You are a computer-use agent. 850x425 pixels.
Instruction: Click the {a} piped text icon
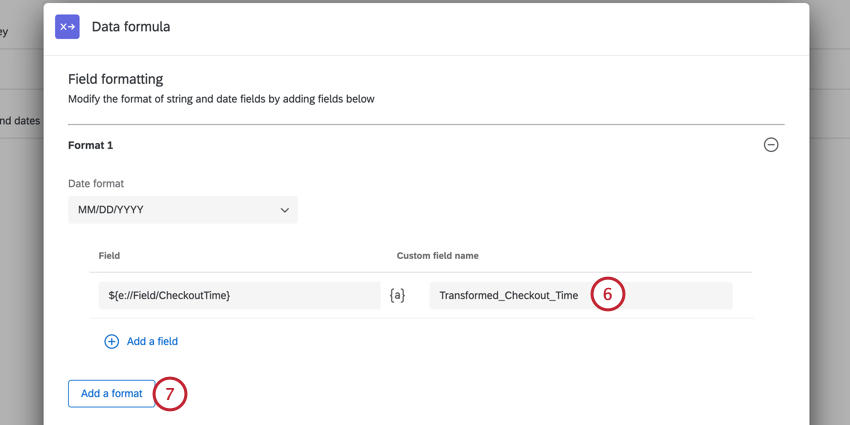click(397, 296)
